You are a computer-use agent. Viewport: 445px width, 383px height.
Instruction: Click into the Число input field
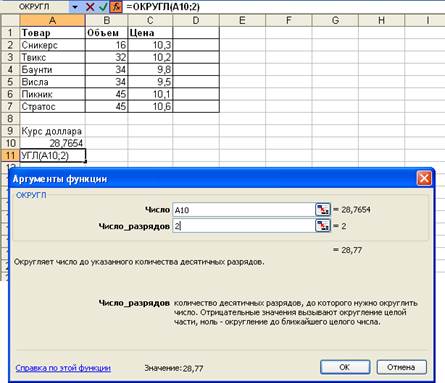pyautogui.click(x=244, y=210)
